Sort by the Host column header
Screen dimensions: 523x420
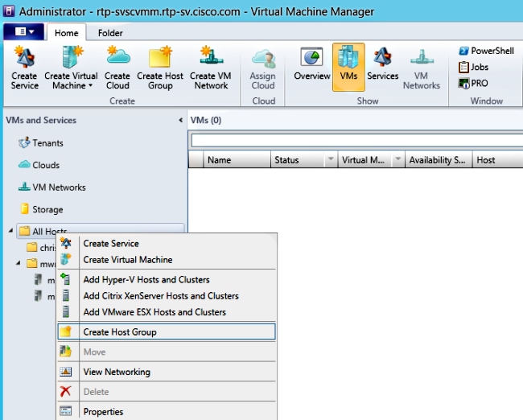click(497, 160)
